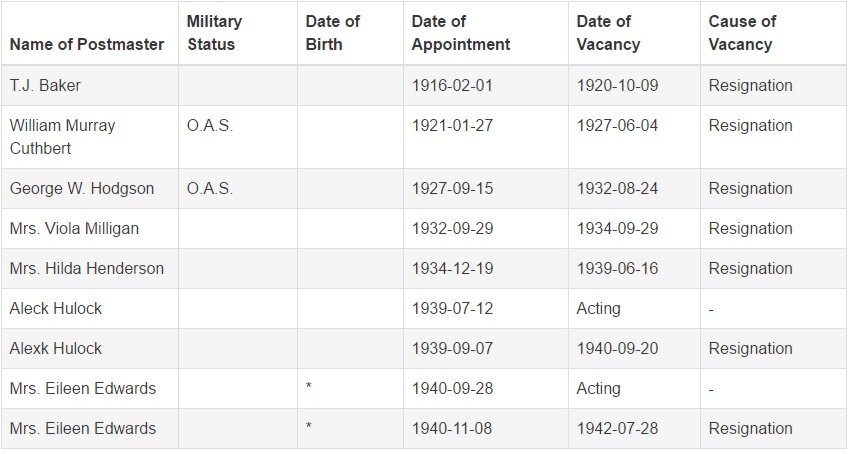Viewport: 851px width, 454px height.
Task: Click the 'Date of Vacancy' column header
Action: (x=608, y=33)
